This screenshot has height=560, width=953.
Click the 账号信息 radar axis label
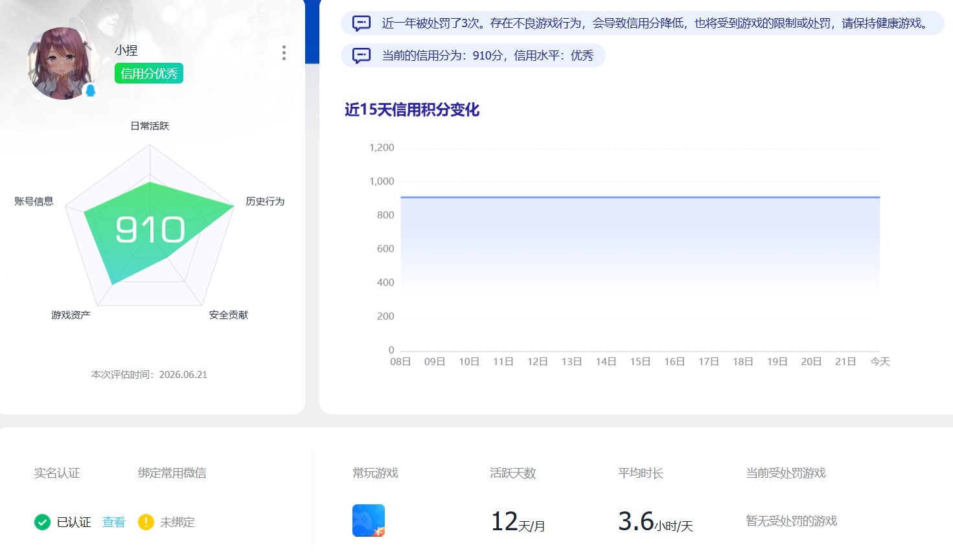click(x=34, y=201)
